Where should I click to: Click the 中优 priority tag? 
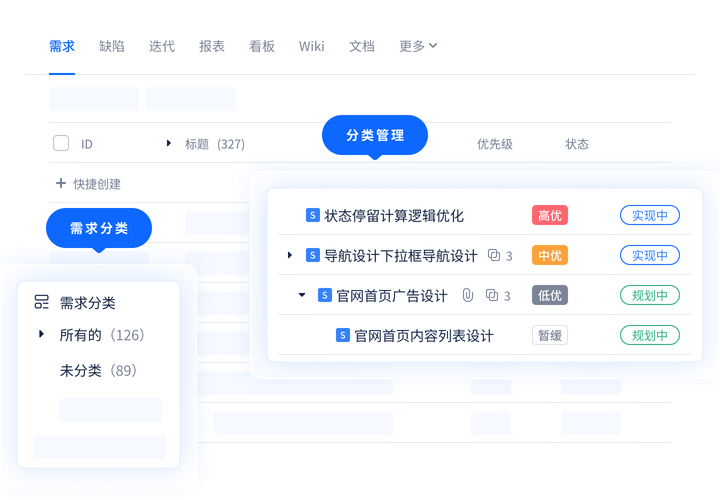coord(550,255)
